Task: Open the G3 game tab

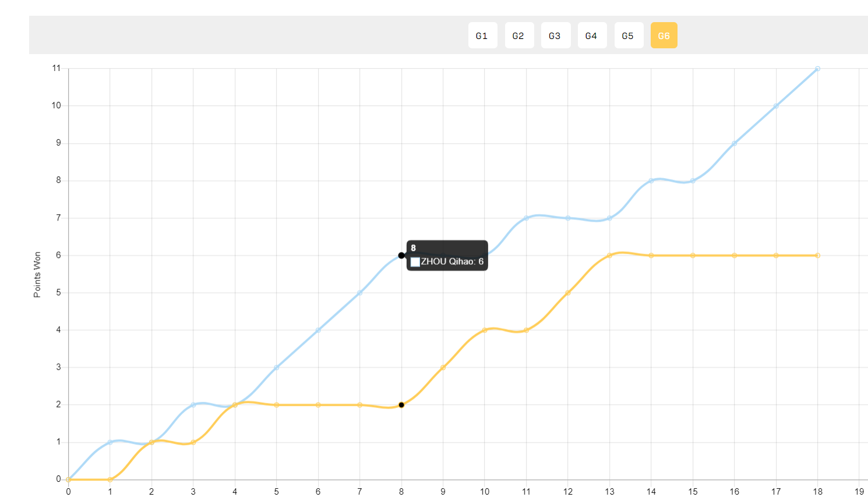Action: point(555,36)
